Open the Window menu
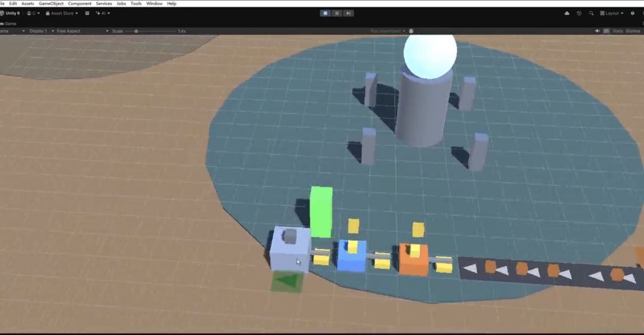Viewport: 644px width, 335px height. tap(154, 4)
